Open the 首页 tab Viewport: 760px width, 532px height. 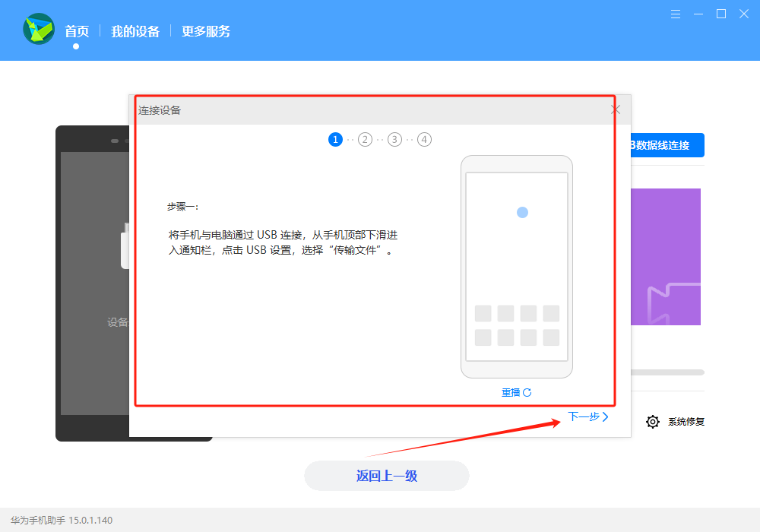(77, 31)
